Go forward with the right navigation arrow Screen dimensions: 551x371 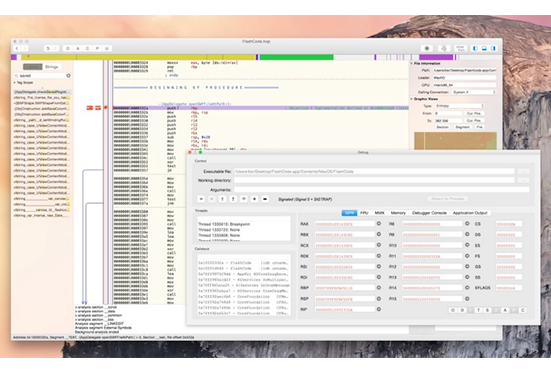point(25,48)
